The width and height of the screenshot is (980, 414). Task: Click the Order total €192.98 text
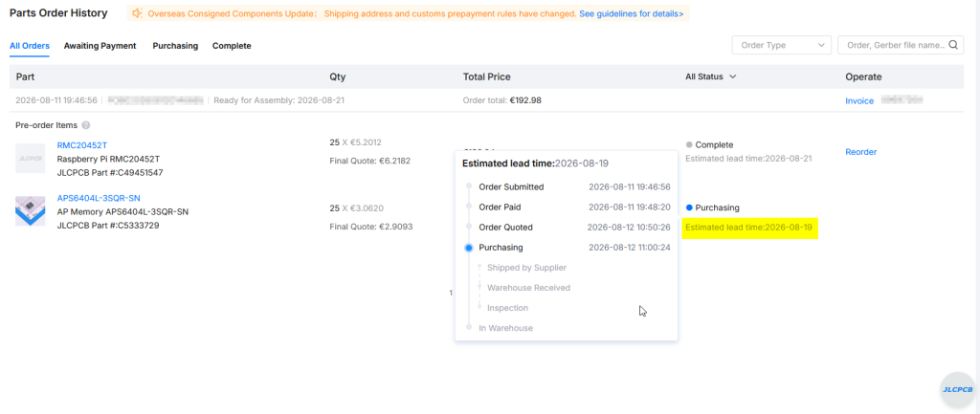[503, 100]
